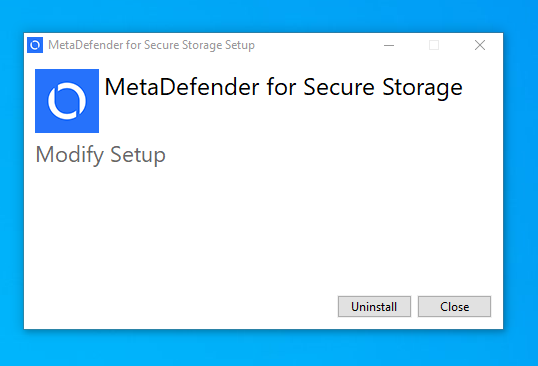Image resolution: width=538 pixels, height=366 pixels.
Task: Click the Close button beside Uninstall
Action: pyautogui.click(x=454, y=307)
